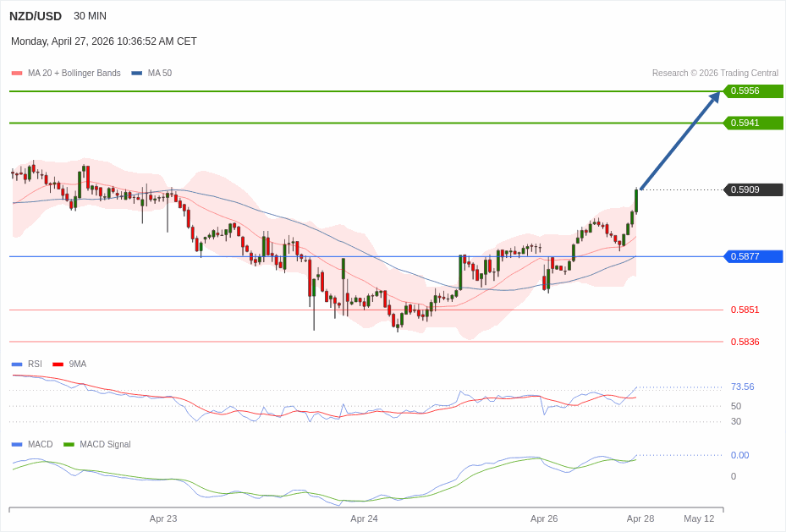Click the 0.5909 current price tag
The image size is (786, 532).
pyautogui.click(x=752, y=189)
